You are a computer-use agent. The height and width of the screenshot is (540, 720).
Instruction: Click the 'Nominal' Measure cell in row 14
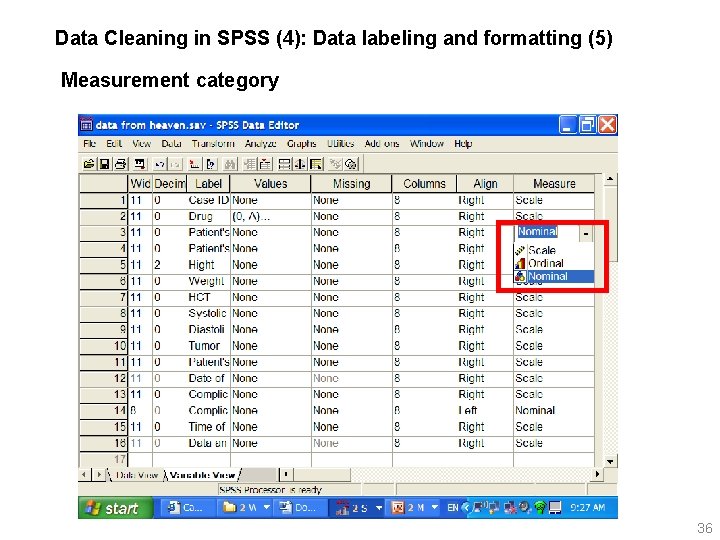tap(554, 410)
